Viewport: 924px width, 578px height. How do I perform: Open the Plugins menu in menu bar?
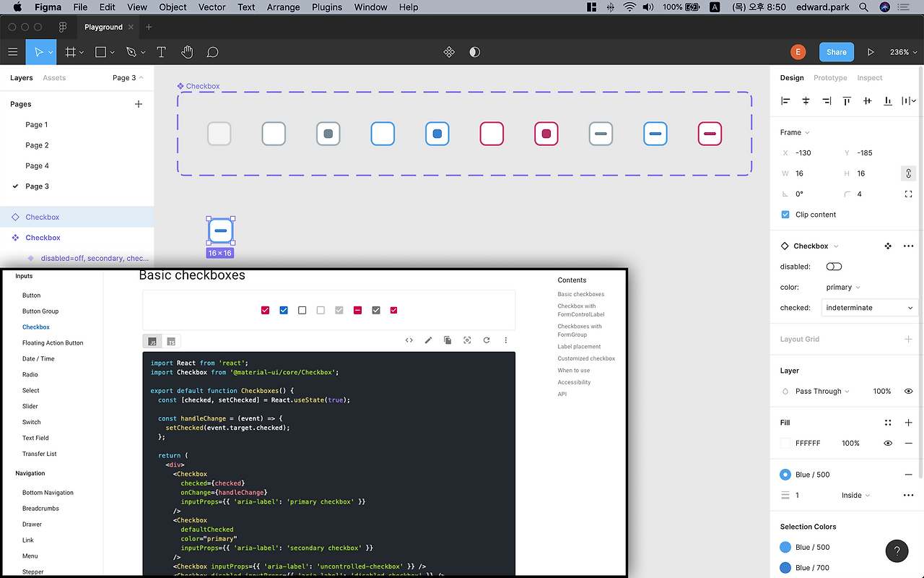[x=327, y=7]
